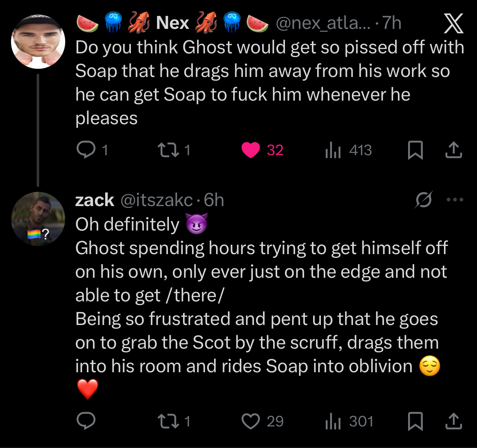477x448 pixels.
Task: Open the 7h timestamp on Nex's post
Action: click(392, 23)
